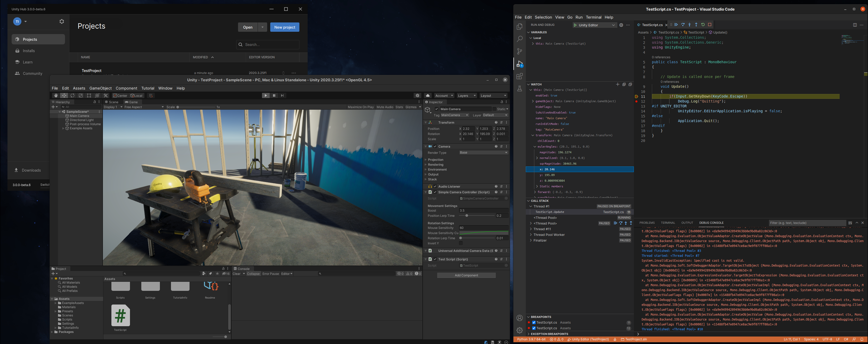This screenshot has height=344, width=868.
Task: Select the Rect tool in Unity toolbar
Action: (89, 95)
